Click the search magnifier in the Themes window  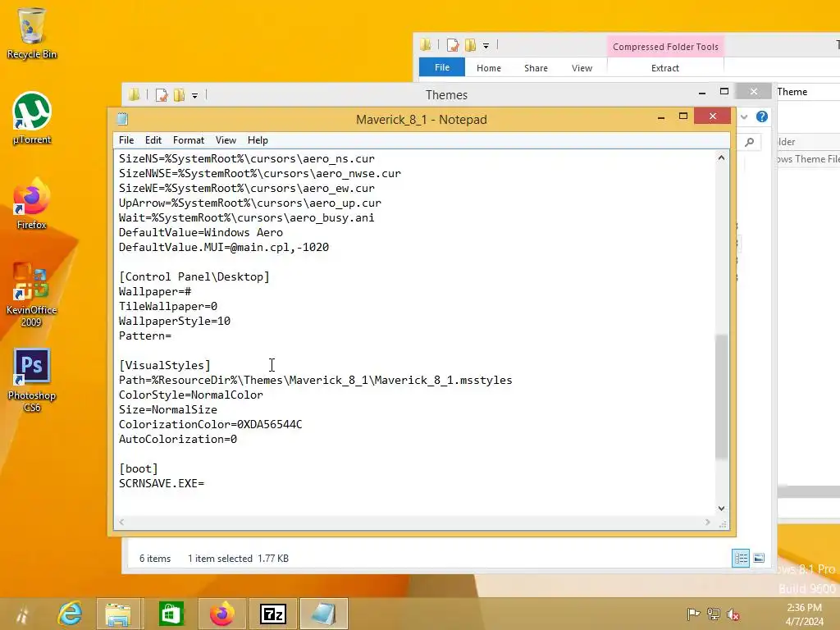750,142
